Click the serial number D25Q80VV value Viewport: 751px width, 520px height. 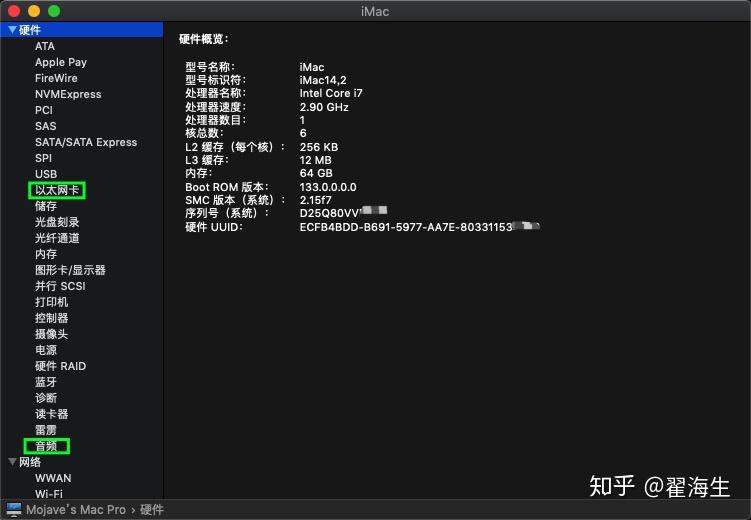point(343,213)
